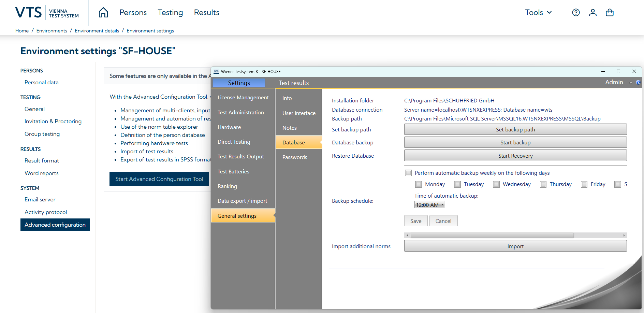Save the backup schedule
Viewport: 644px width, 313px height.
pyautogui.click(x=416, y=221)
